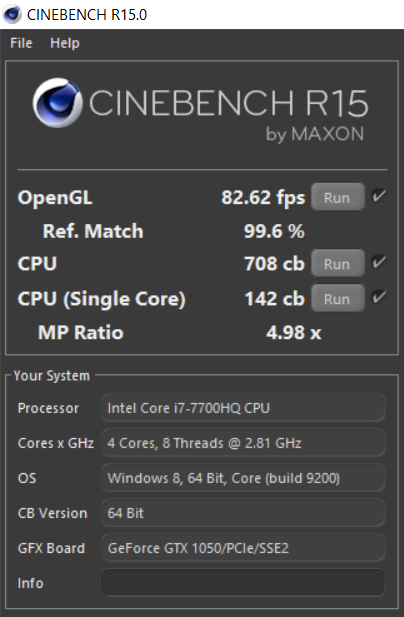Run the CPU Single Core test
Viewport: 404px width, 617px height.
point(338,299)
